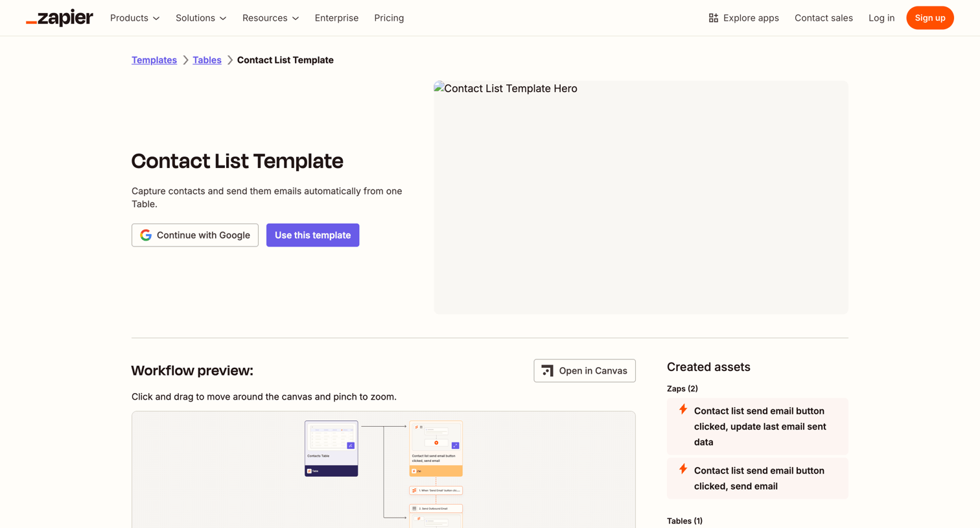Click step 2 Send Outbound Email

[x=436, y=509]
